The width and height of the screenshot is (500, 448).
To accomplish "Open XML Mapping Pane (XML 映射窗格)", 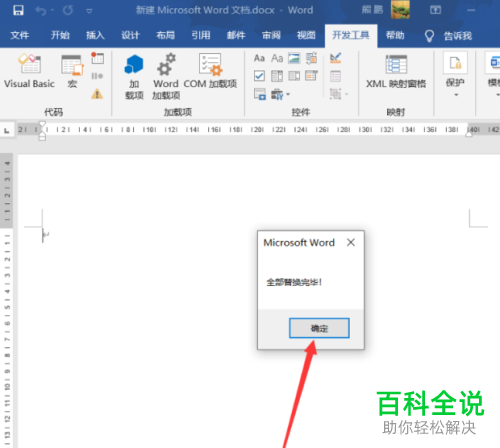I will (396, 71).
